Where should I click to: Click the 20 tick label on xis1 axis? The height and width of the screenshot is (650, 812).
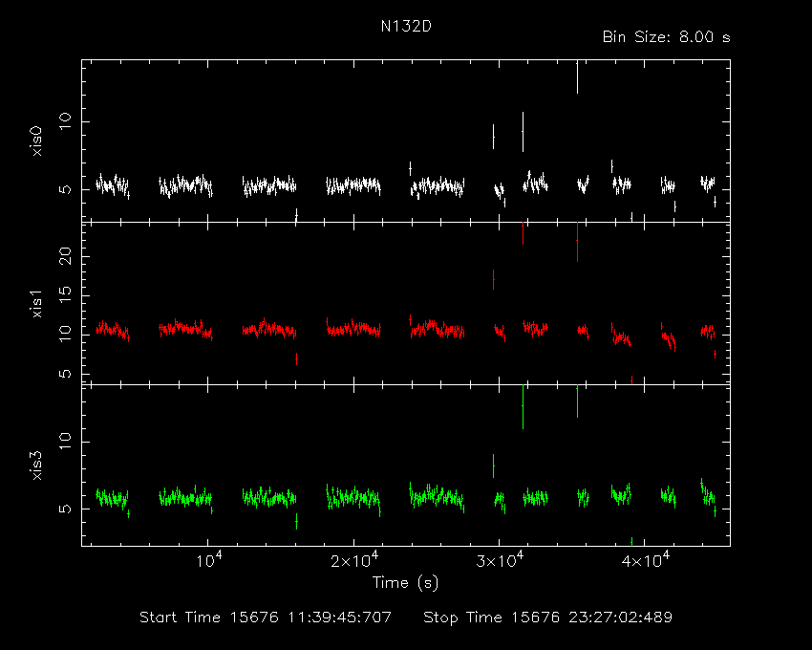coord(65,256)
